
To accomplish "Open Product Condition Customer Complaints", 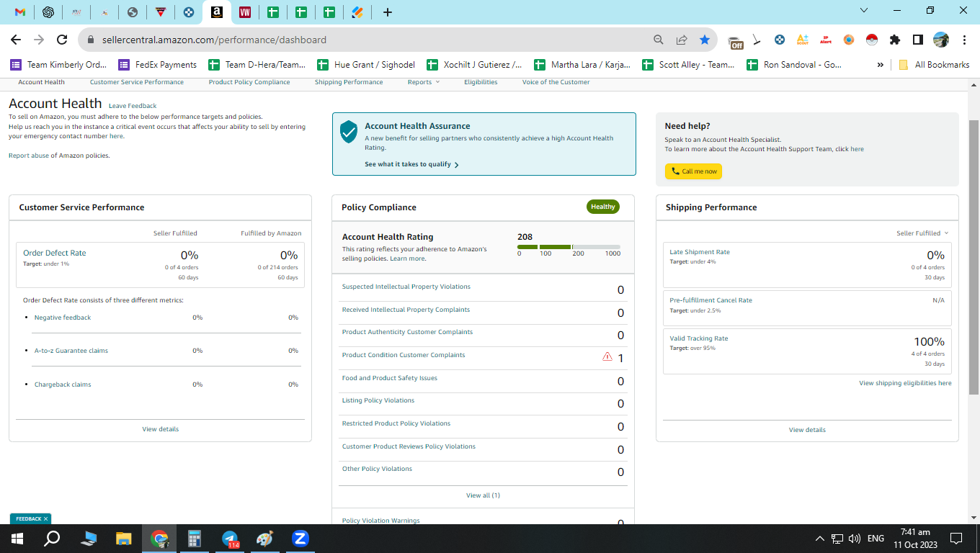I will [x=404, y=355].
